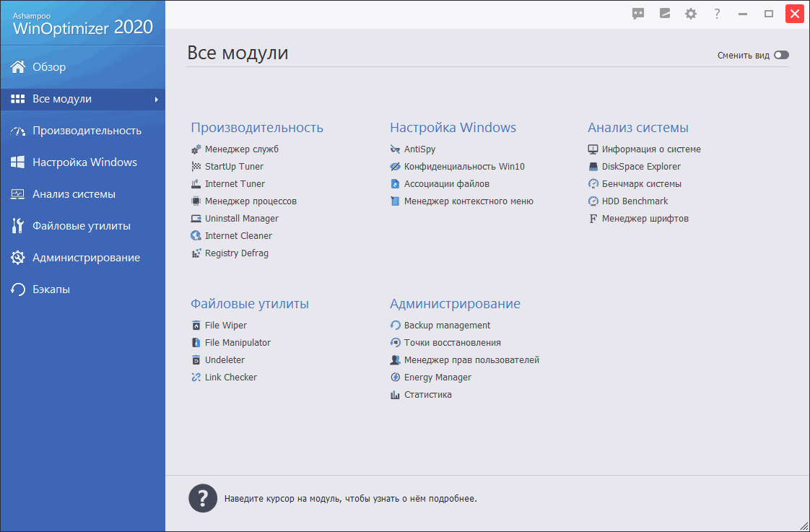Click the File Wiper icon
This screenshot has height=532, width=810.
pos(196,326)
